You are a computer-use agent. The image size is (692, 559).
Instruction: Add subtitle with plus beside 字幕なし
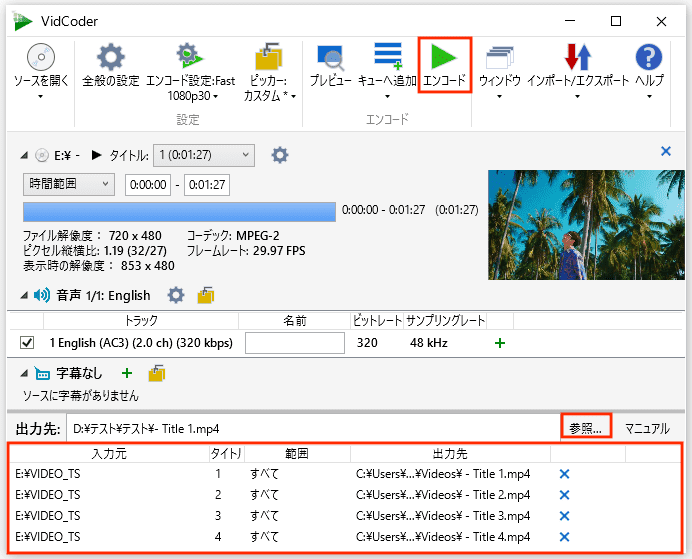pos(127,374)
